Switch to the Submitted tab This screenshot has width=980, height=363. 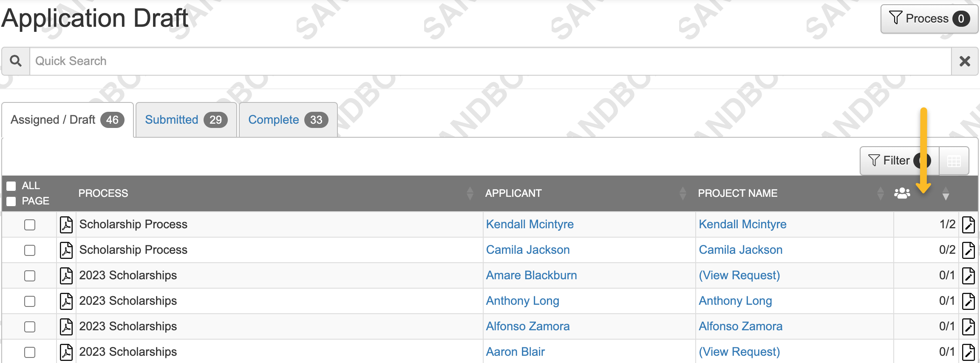tap(186, 120)
